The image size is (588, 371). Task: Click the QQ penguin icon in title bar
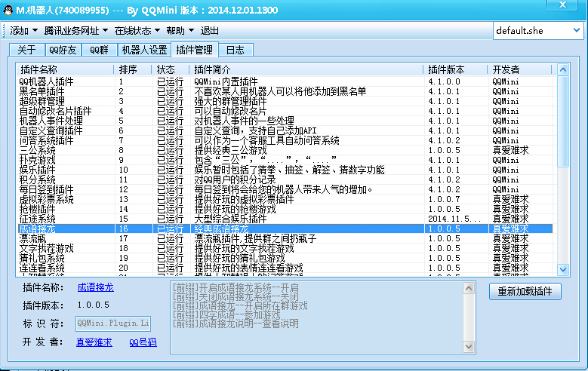point(8,10)
